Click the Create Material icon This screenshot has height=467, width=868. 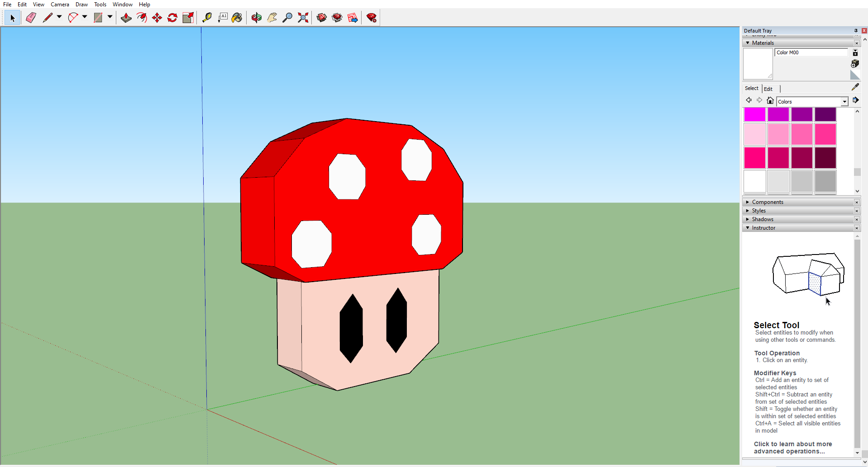(855, 63)
